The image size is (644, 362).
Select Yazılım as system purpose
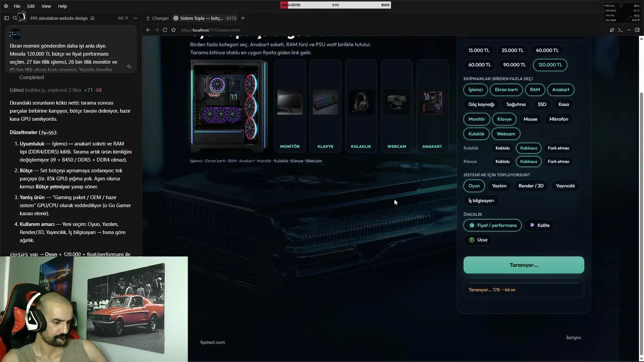(x=499, y=186)
